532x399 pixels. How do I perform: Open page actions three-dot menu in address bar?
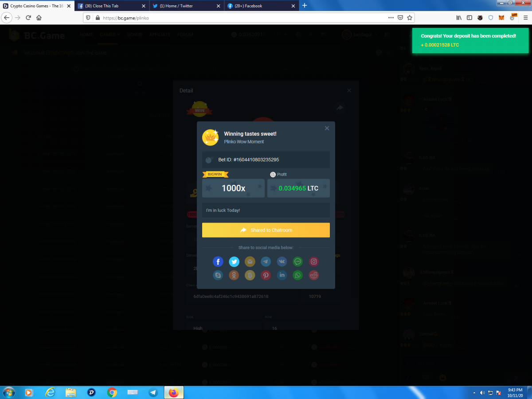click(x=391, y=18)
